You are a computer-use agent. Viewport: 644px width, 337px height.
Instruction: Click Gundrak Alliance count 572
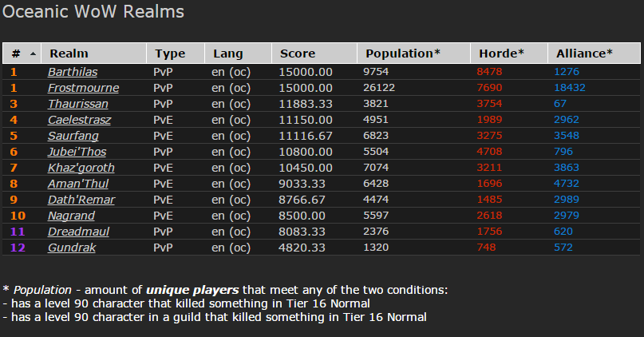click(563, 248)
